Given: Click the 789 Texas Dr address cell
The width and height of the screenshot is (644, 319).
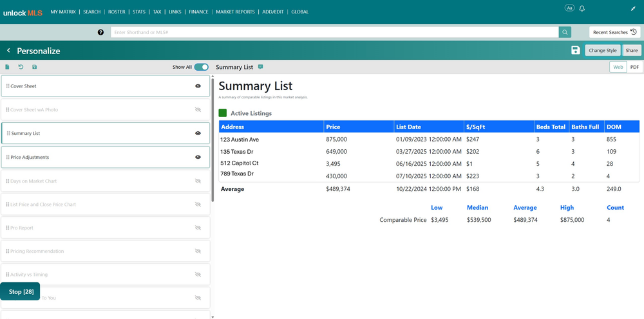Looking at the screenshot, I should point(237,174).
